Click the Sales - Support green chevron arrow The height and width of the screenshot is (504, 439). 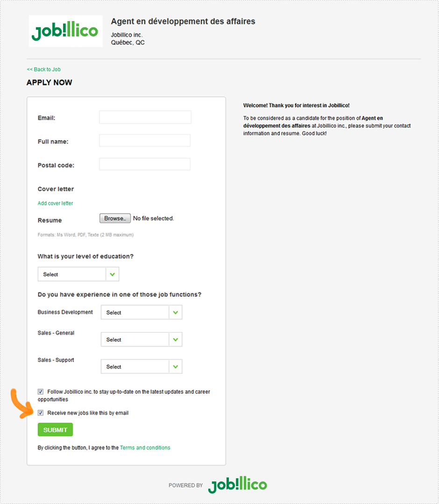click(176, 366)
